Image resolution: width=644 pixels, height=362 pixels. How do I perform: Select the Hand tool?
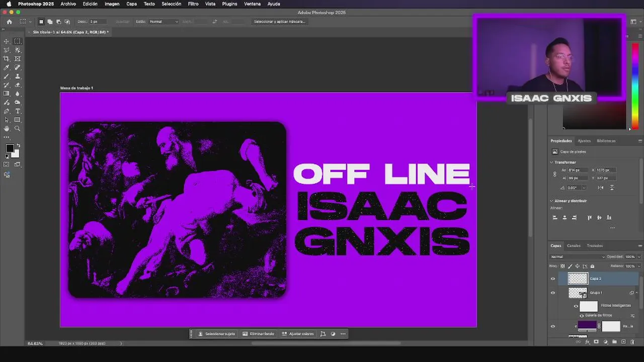coord(7,129)
